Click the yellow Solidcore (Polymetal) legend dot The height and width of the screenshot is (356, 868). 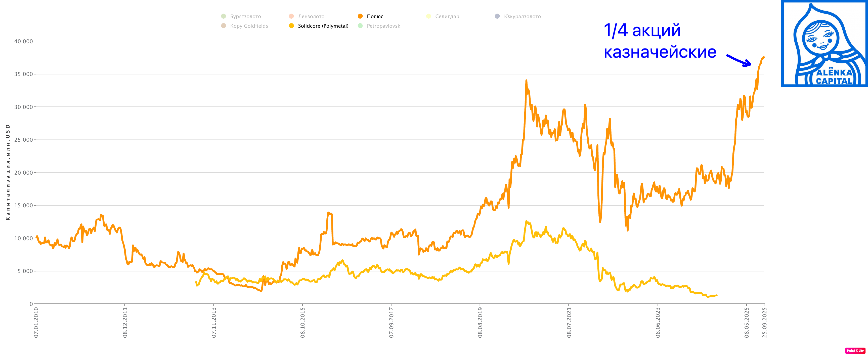[x=291, y=26]
